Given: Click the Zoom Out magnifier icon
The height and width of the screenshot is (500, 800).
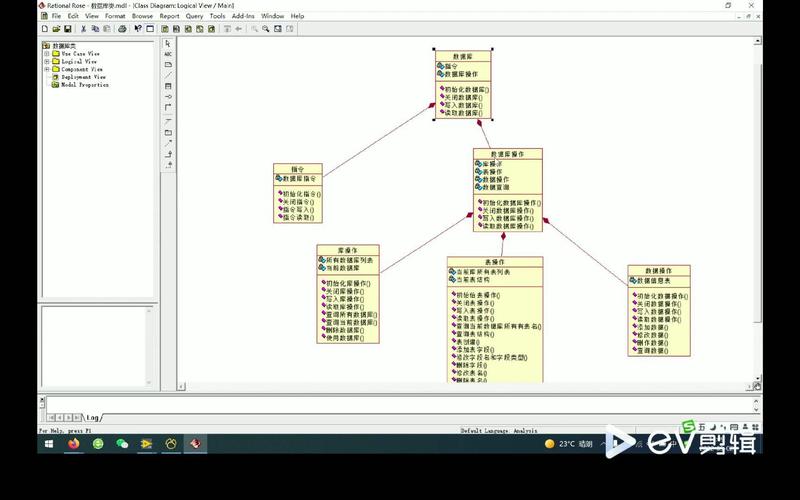Looking at the screenshot, I should click(x=266, y=29).
